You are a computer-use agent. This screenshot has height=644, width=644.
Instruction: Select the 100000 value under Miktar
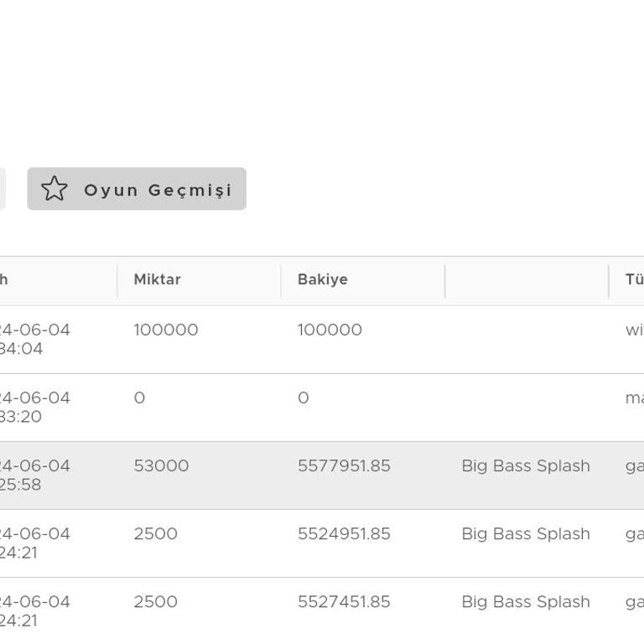click(166, 330)
